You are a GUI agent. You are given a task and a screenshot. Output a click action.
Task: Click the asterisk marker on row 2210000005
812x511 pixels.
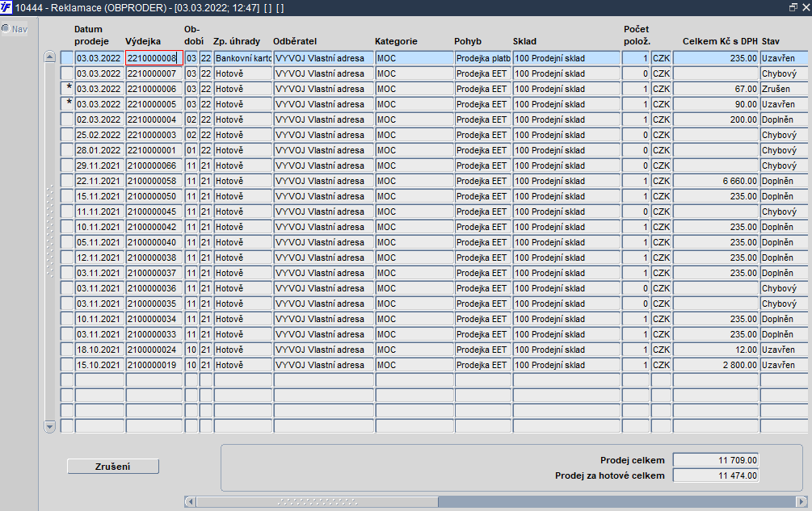pyautogui.click(x=67, y=104)
